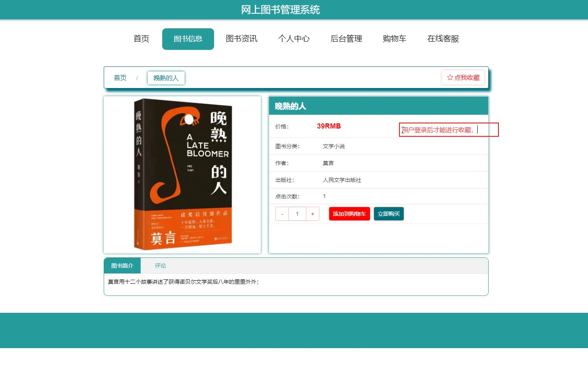This screenshot has height=367, width=588.
Task: Click the 点击次数 label
Action: tap(288, 196)
